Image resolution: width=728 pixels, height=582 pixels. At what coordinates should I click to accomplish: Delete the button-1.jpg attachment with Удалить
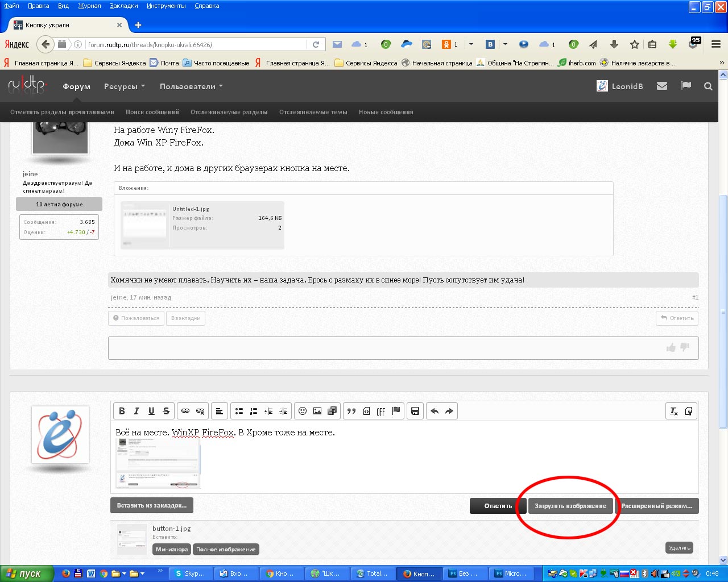[680, 548]
